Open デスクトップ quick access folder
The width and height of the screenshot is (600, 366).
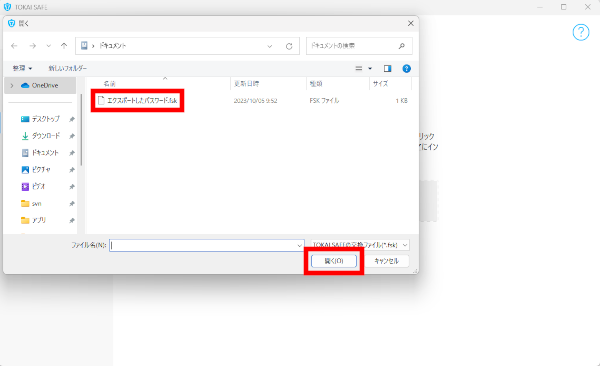coord(46,119)
